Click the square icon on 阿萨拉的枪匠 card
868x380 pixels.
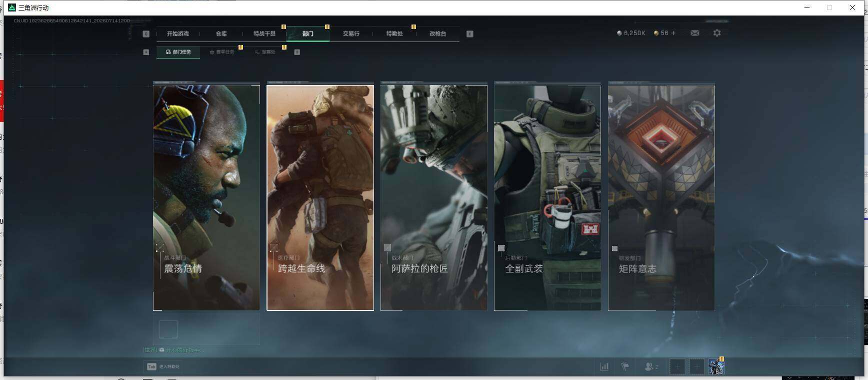pyautogui.click(x=387, y=248)
